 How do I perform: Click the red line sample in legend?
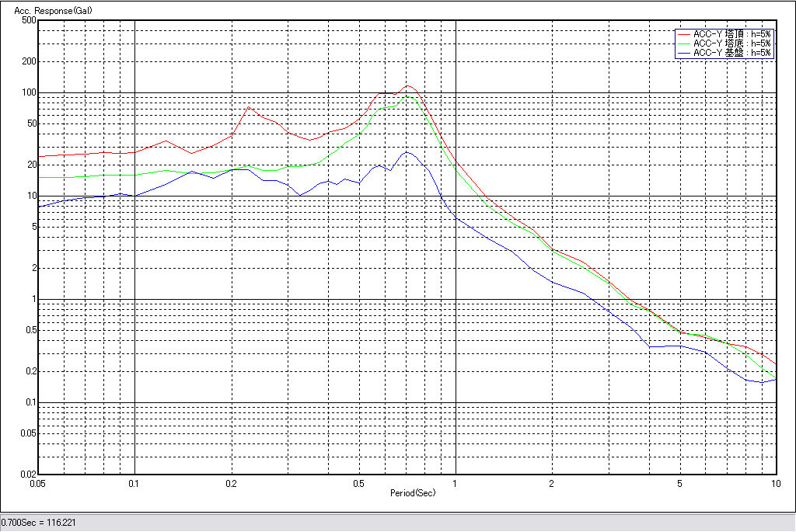[683, 34]
